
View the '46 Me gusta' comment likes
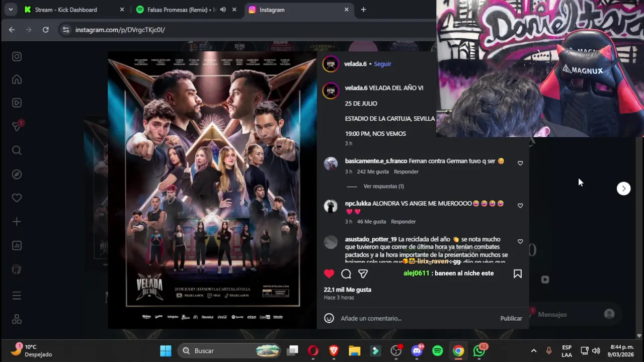pos(371,221)
